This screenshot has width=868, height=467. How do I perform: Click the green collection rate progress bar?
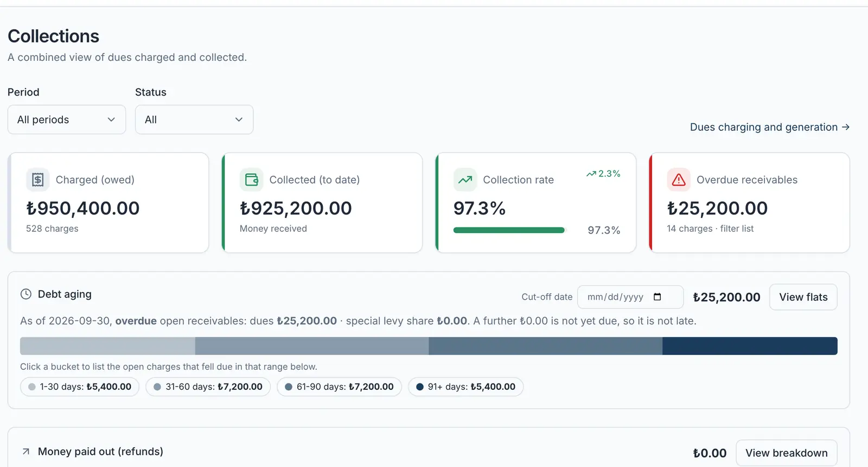click(x=509, y=230)
